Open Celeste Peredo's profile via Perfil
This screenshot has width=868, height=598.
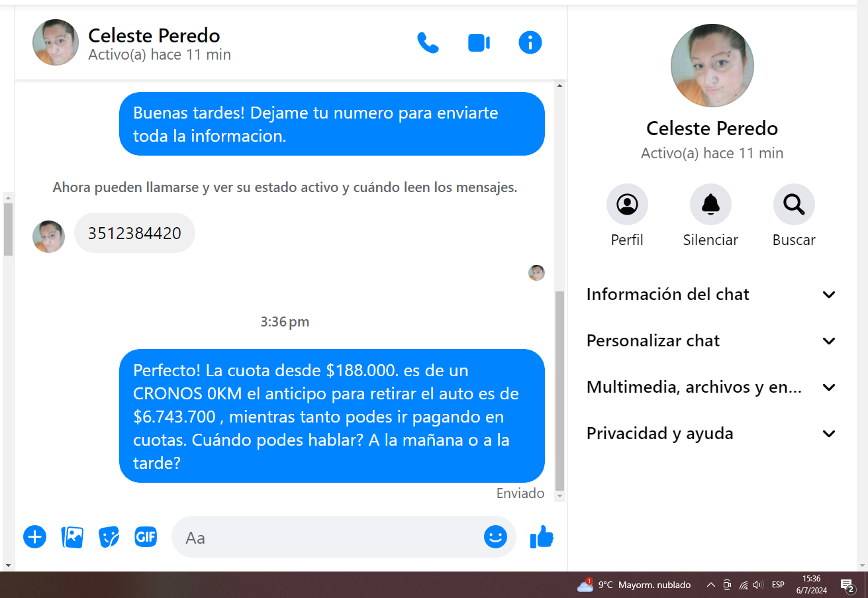coord(627,205)
